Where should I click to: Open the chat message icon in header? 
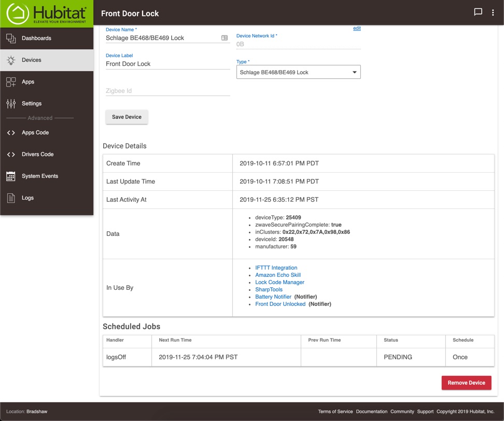(x=478, y=12)
